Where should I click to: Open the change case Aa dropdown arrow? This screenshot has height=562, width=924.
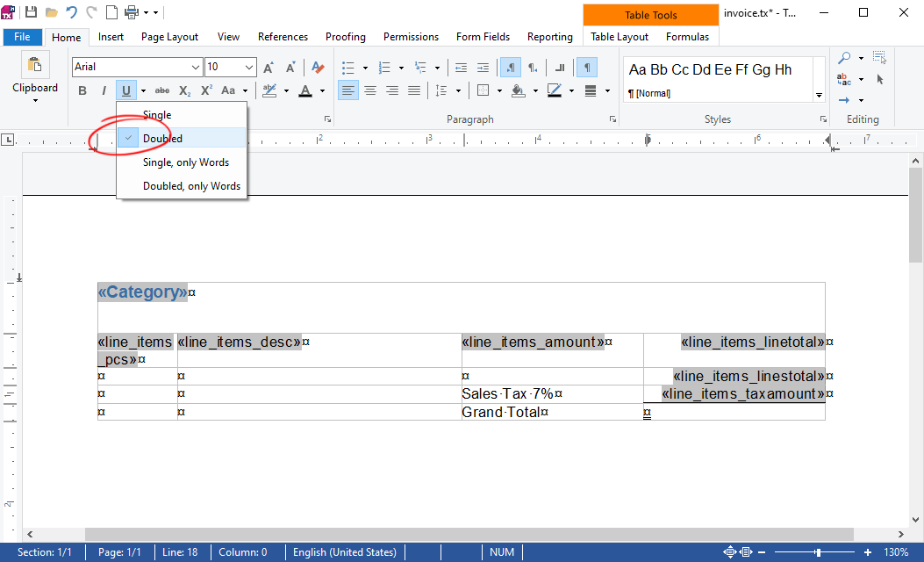[x=245, y=90]
